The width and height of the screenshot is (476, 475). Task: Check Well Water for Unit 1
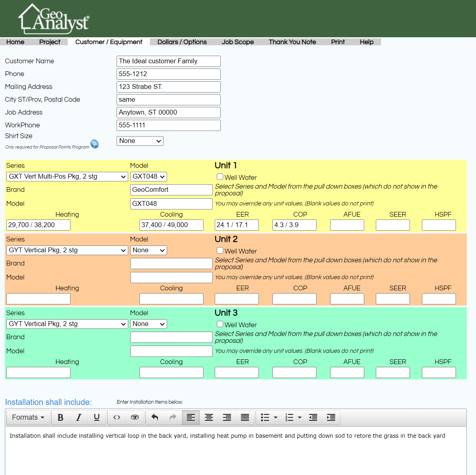pyautogui.click(x=220, y=177)
